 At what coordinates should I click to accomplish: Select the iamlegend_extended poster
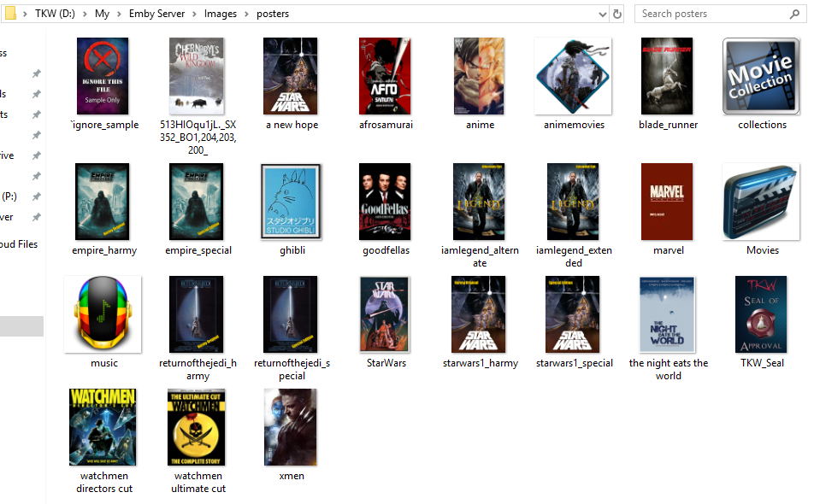[573, 202]
